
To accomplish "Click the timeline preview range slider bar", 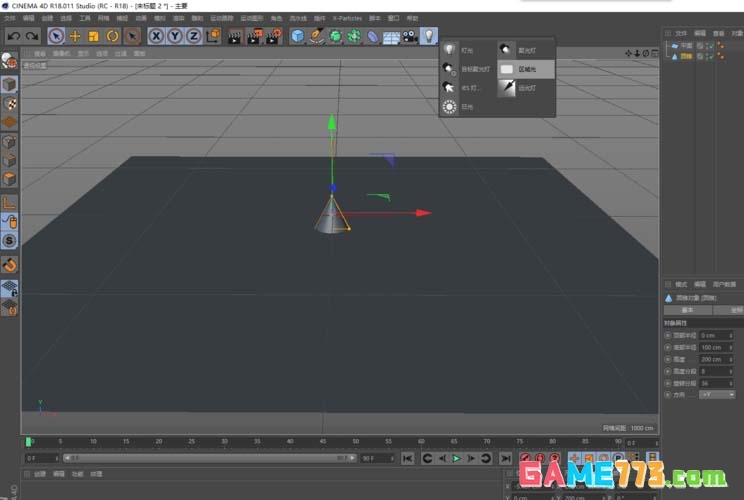I will coord(210,458).
